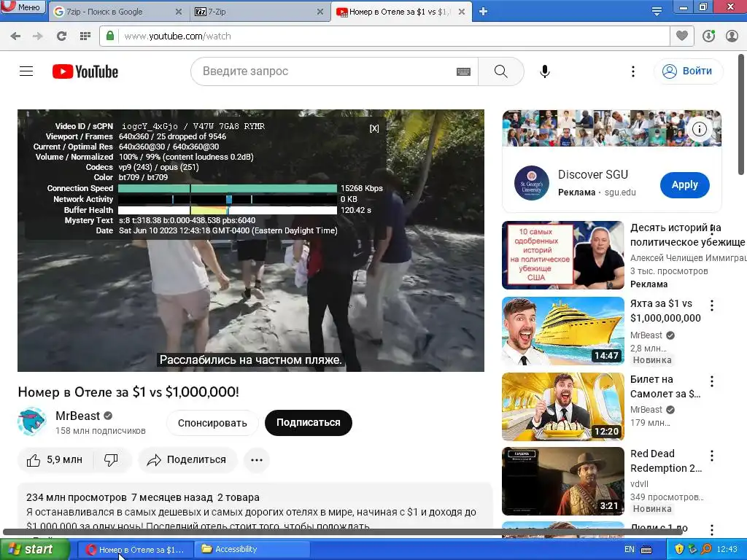Switch to the 7-Zip tab
Viewport: 747px width, 560px height.
pos(259,12)
